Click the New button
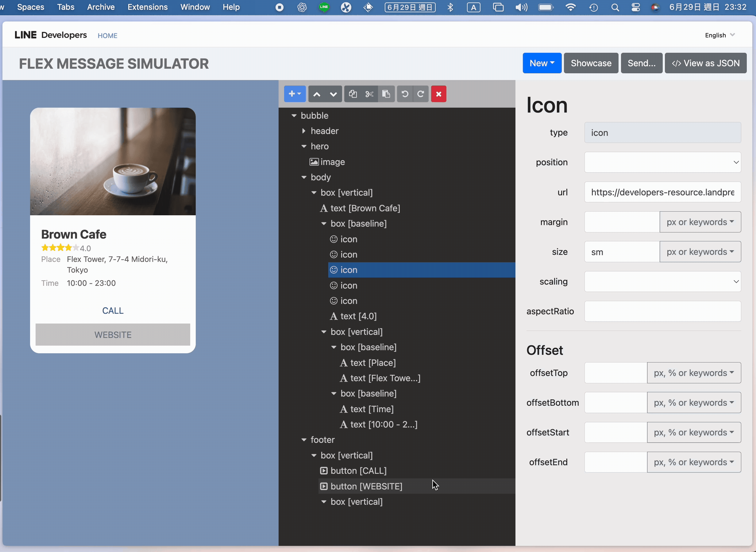The height and width of the screenshot is (552, 756). click(542, 63)
